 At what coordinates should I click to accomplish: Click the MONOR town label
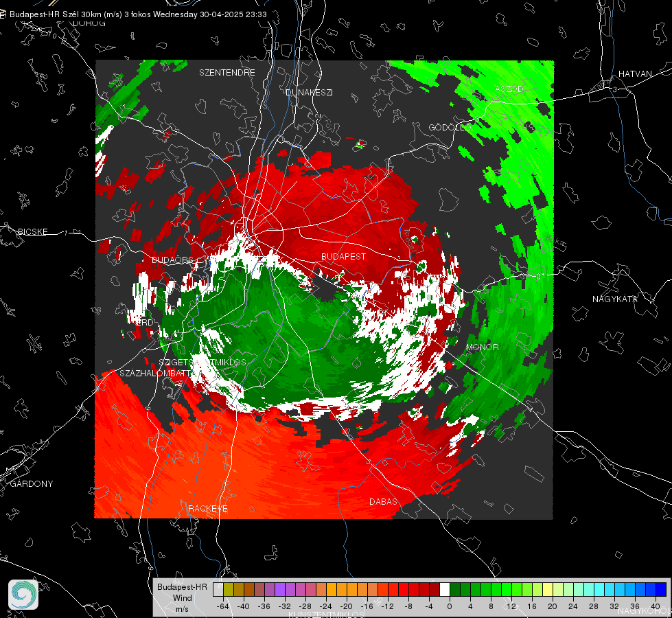[482, 347]
